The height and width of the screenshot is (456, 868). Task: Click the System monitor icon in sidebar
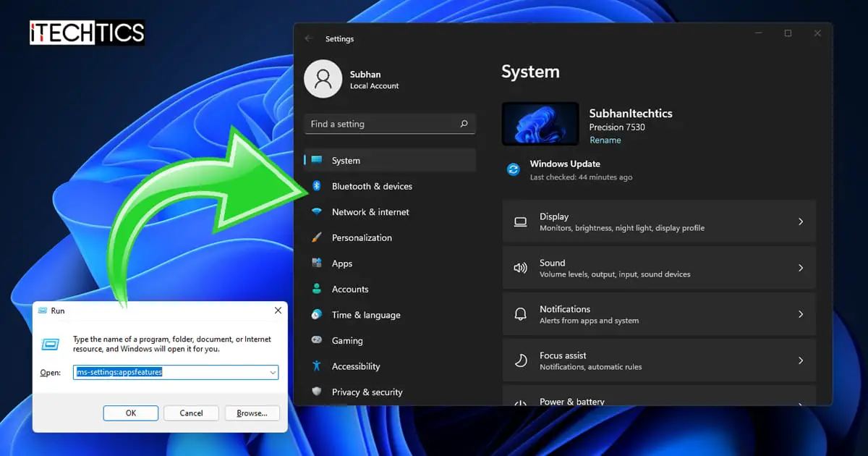tap(317, 161)
